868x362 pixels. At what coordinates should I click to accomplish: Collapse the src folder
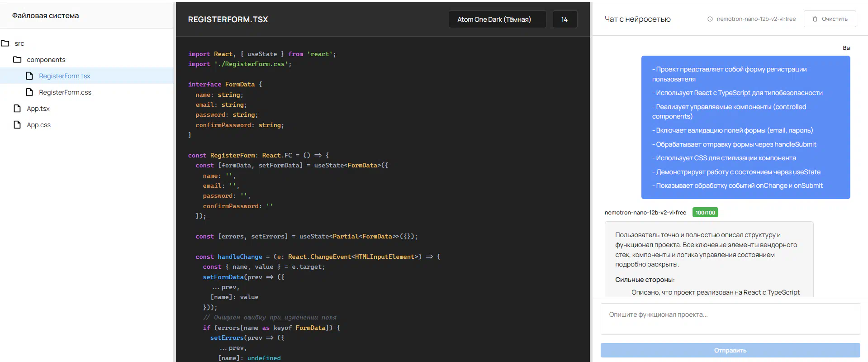[x=19, y=43]
